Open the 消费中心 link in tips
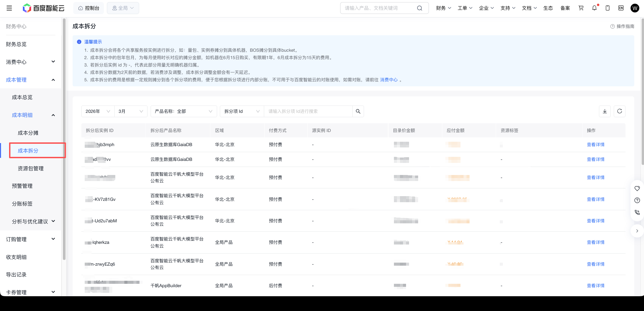Viewport: 644px width, 311px height. (389, 80)
